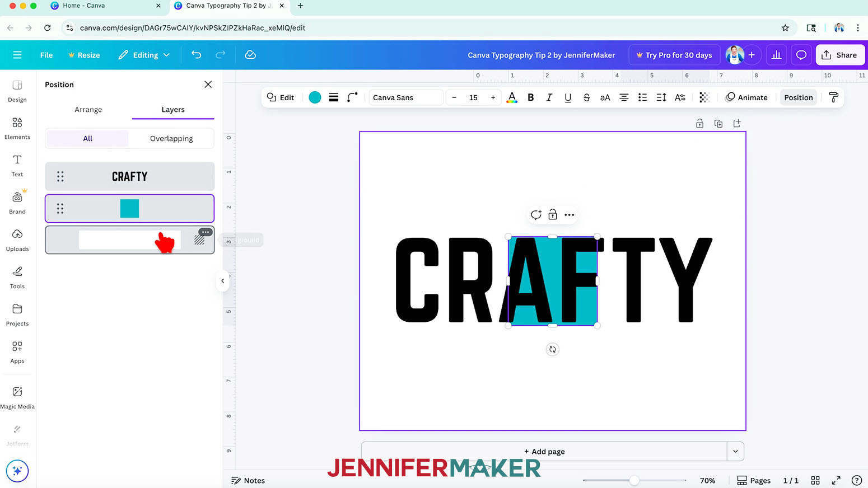This screenshot has height=488, width=868.
Task: Switch to the Arrange tab
Action: pyautogui.click(x=88, y=110)
